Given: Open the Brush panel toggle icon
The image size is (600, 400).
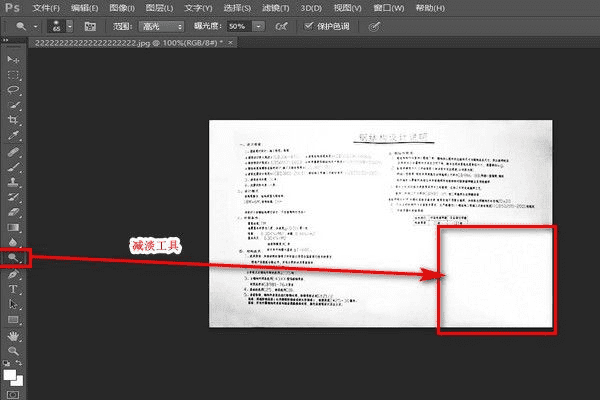Looking at the screenshot, I should click(x=90, y=26).
